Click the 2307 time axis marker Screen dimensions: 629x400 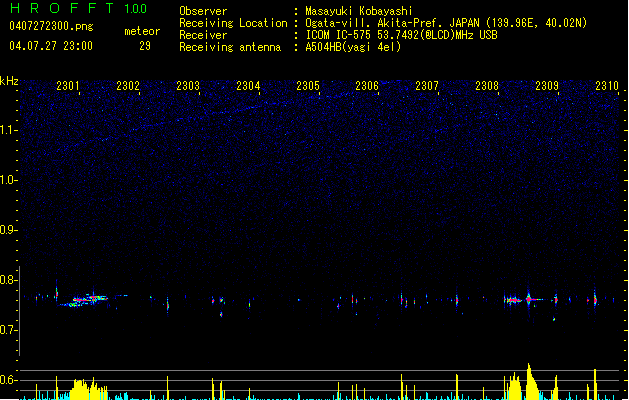[427, 86]
